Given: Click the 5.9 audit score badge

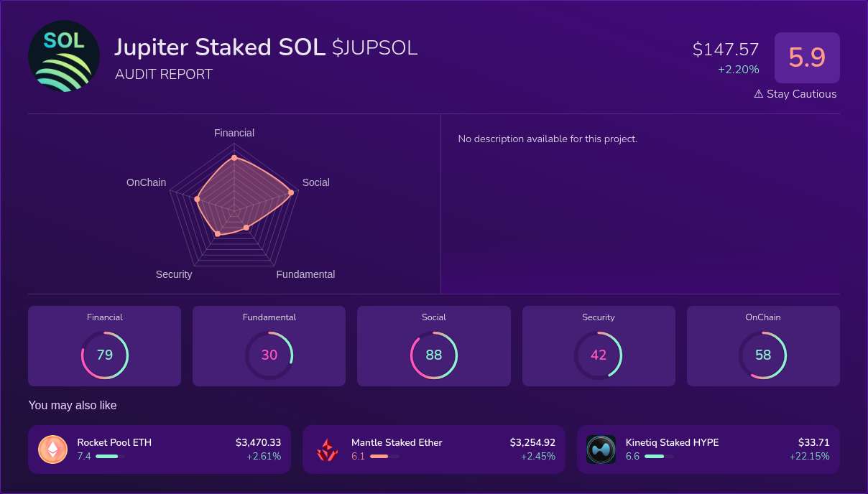Looking at the screenshot, I should pyautogui.click(x=807, y=57).
